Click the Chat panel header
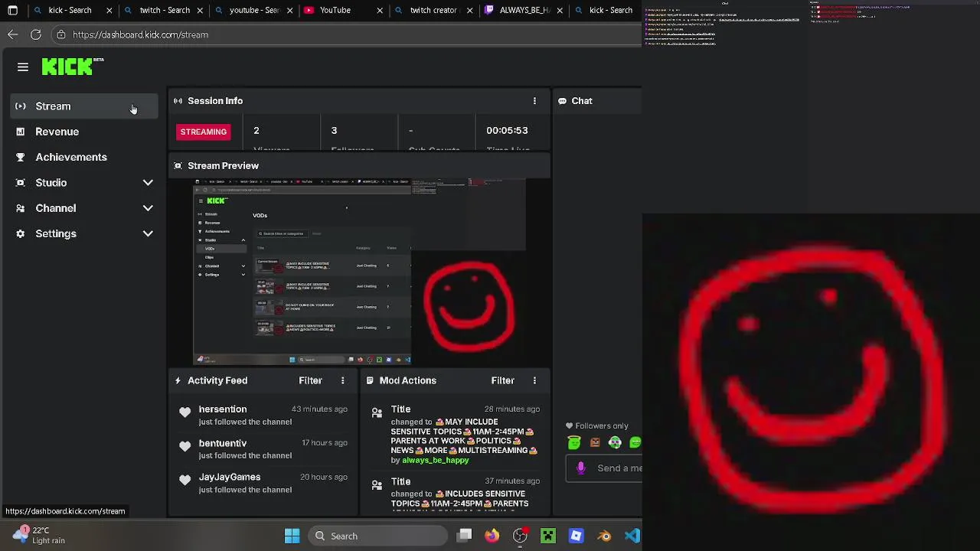980x551 pixels. [x=597, y=101]
